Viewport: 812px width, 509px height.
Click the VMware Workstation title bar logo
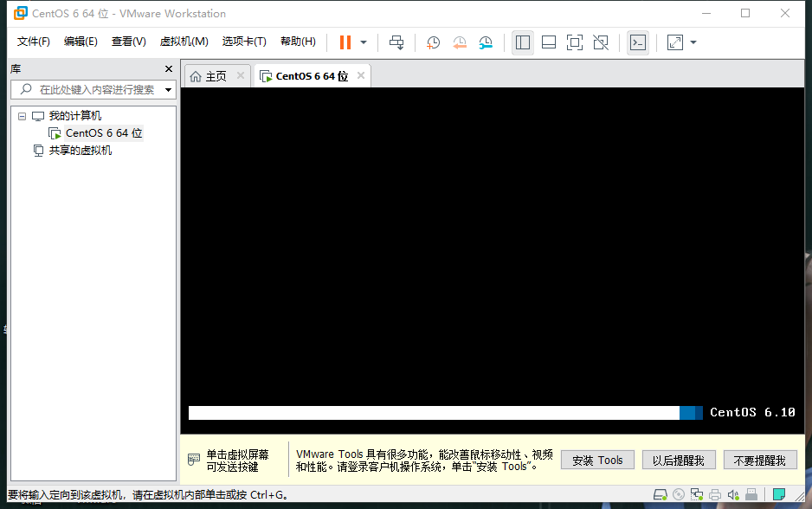(21, 13)
